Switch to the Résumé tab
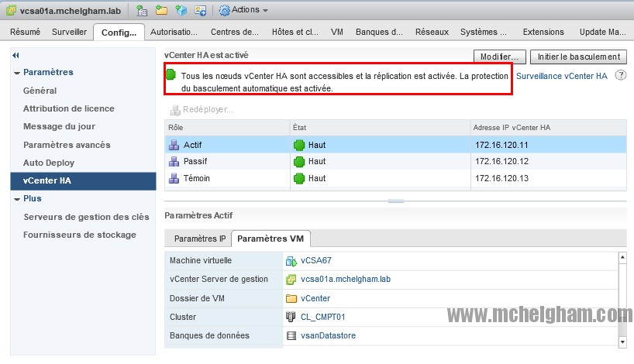Image resolution: width=634 pixels, height=364 pixels. point(25,32)
